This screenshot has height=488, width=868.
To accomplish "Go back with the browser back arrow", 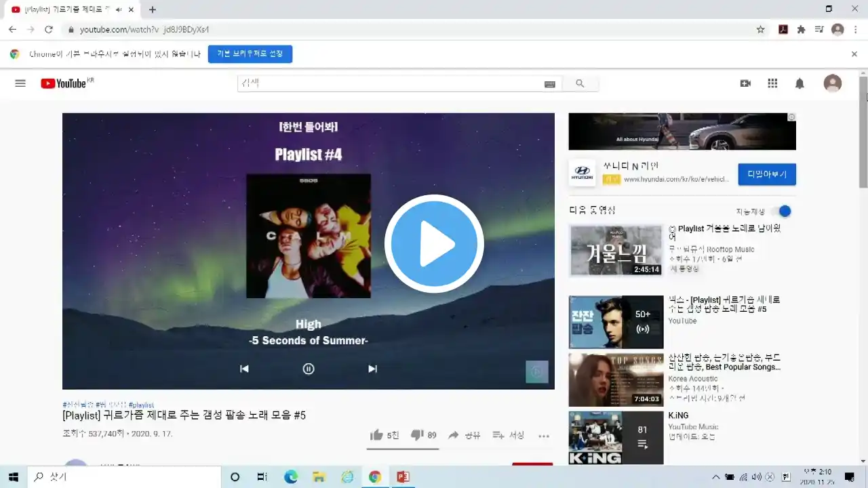I will [12, 29].
